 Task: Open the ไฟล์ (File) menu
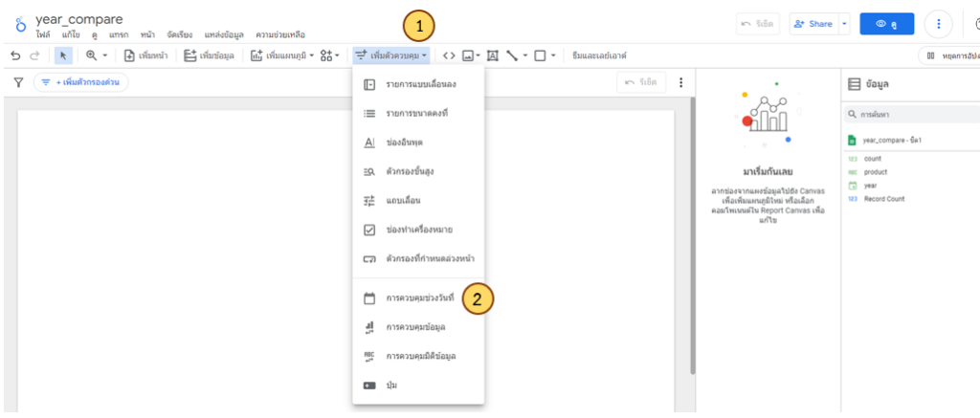pyautogui.click(x=43, y=34)
